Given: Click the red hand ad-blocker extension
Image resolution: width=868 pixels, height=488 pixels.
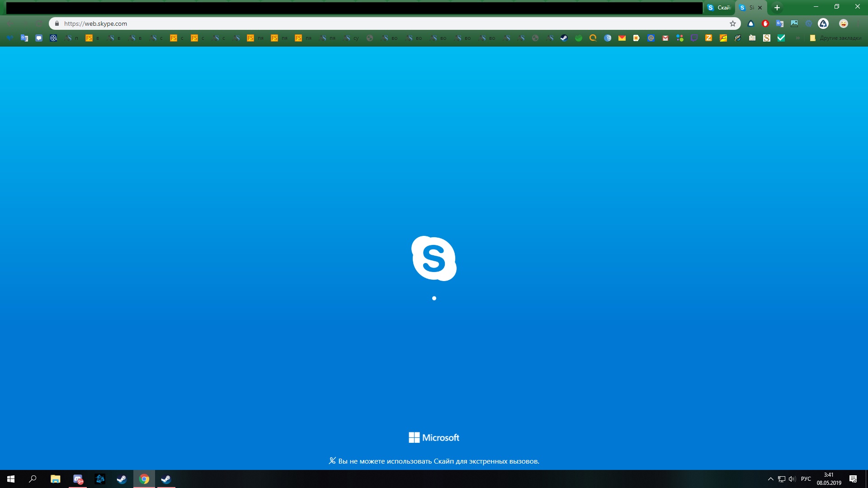Looking at the screenshot, I should 765,23.
